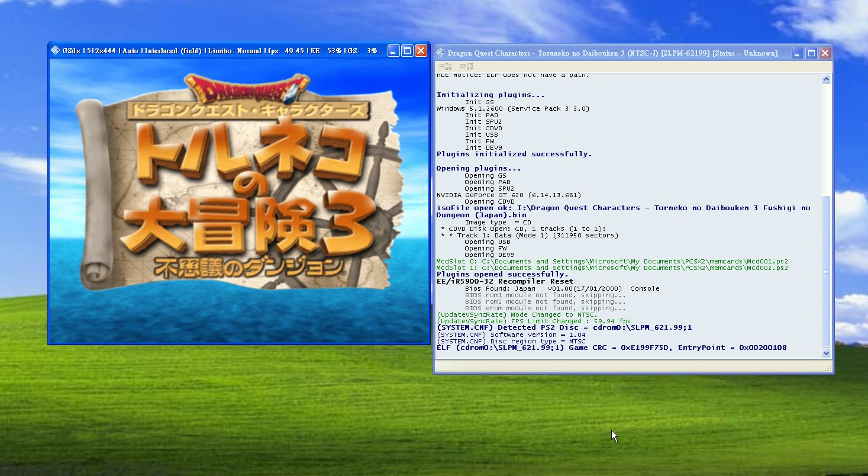Open the 來源 menu in the log window
Viewport: 868px width, 476px height.
coord(466,67)
